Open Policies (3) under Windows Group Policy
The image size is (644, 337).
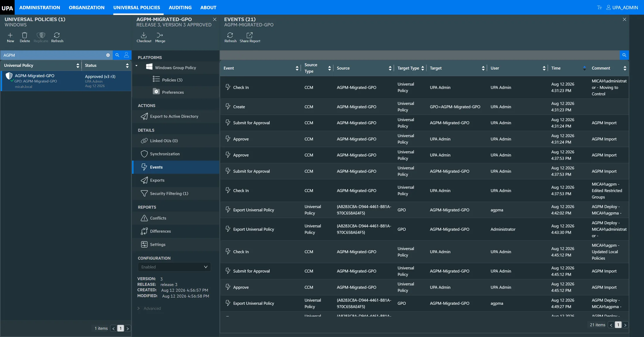tap(172, 80)
